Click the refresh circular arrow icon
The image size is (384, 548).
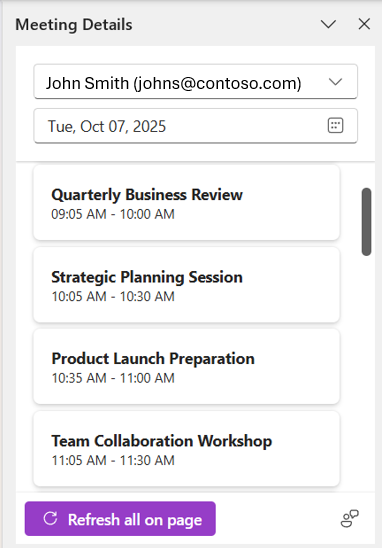50,519
